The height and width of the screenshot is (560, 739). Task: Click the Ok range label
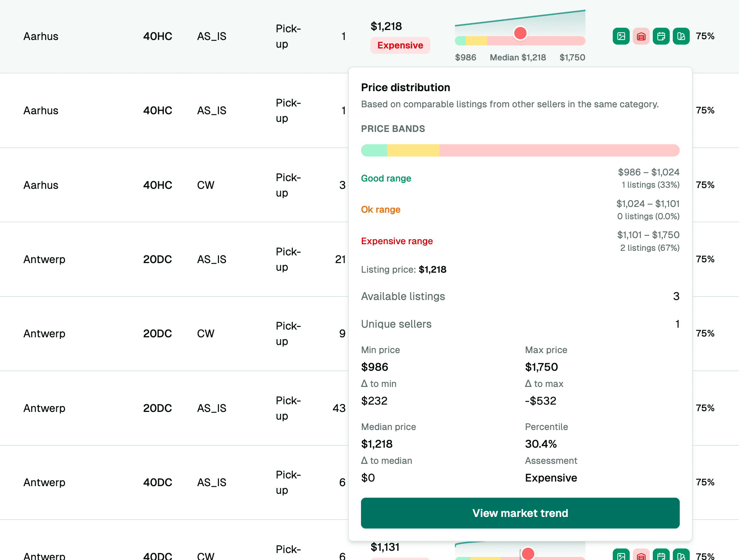coord(381,210)
